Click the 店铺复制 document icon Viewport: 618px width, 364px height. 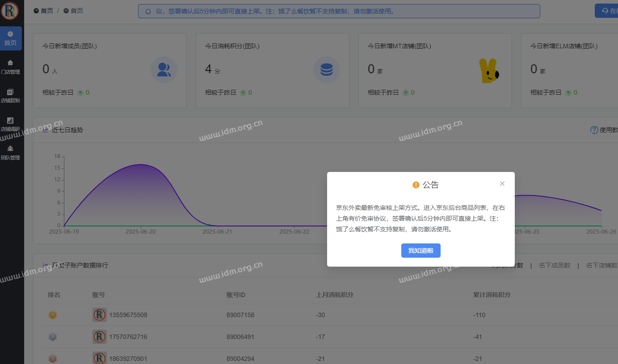10,92
